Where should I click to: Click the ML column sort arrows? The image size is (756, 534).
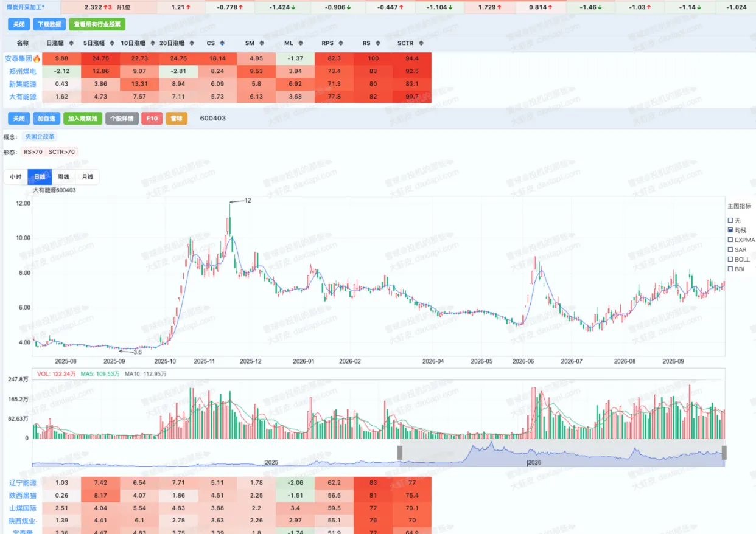[x=301, y=43]
